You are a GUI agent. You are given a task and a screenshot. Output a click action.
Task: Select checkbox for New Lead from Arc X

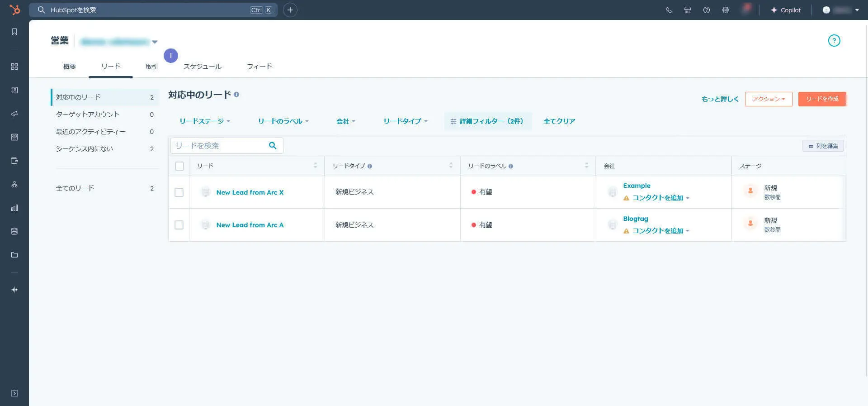pyautogui.click(x=179, y=192)
